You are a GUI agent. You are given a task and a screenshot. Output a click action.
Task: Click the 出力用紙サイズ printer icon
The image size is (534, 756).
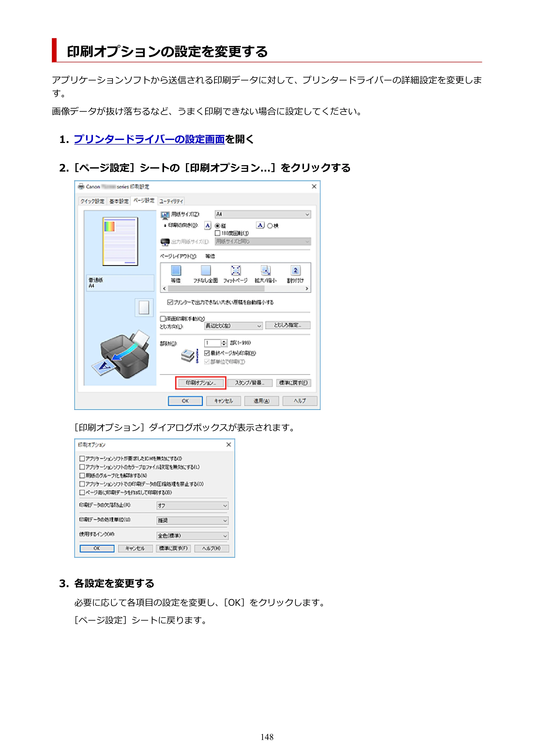click(x=165, y=242)
